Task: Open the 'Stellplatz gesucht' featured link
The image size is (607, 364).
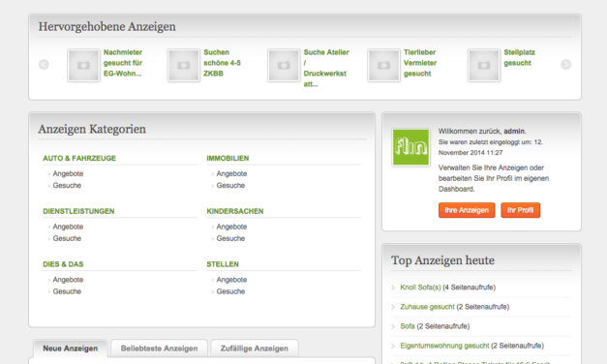Action: [x=519, y=57]
